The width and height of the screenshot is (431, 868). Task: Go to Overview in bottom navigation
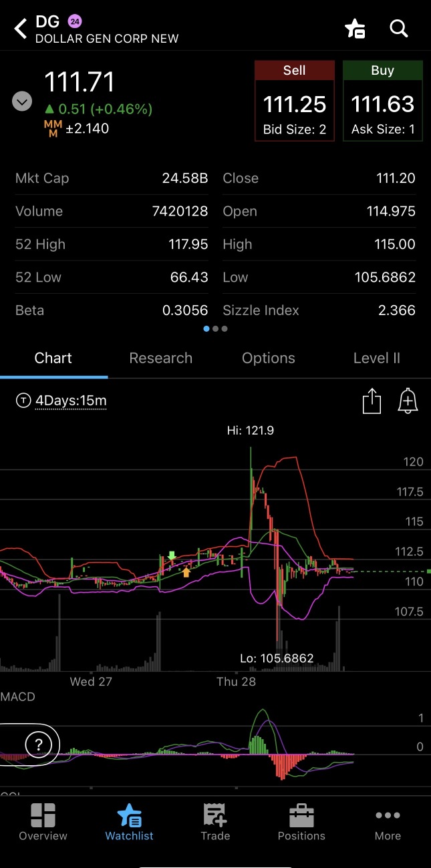pos(43,822)
